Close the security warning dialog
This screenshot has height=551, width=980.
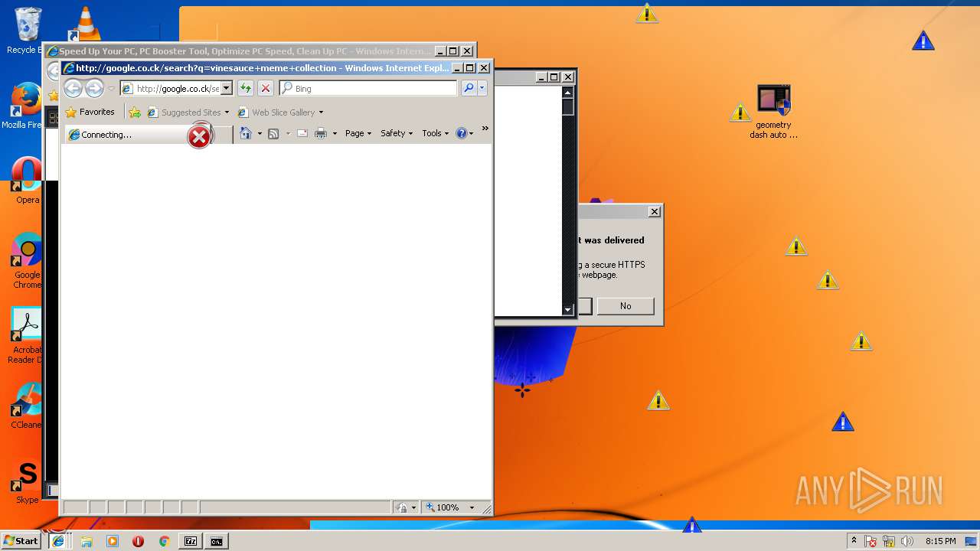(654, 211)
